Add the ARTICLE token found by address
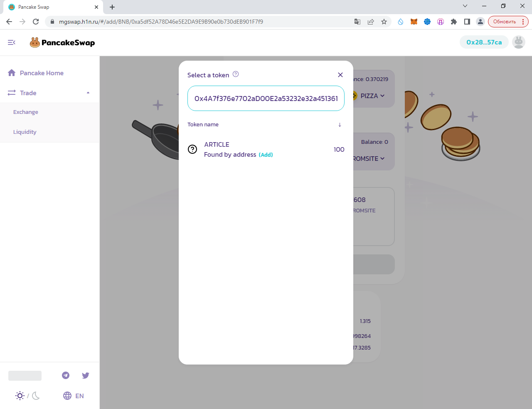Viewport: 532px width, 409px height. click(x=266, y=155)
